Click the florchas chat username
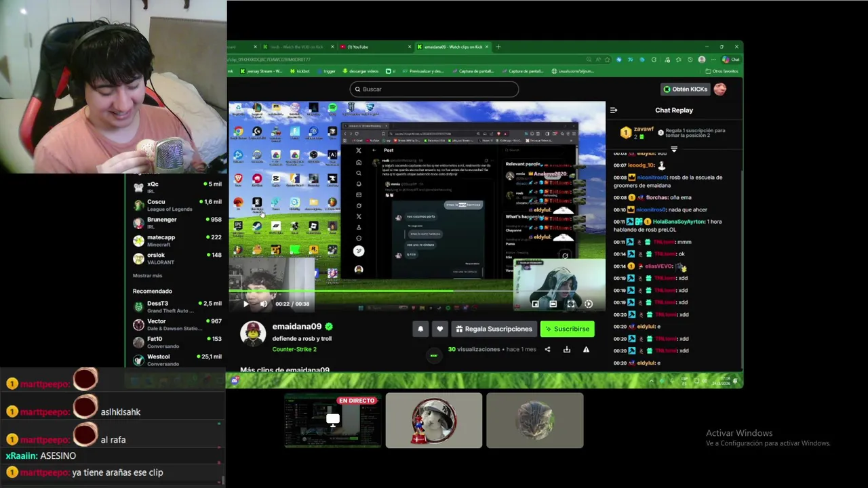 [657, 197]
